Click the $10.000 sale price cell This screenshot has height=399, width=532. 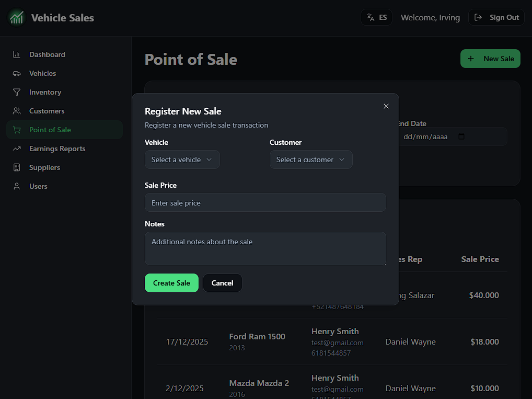coord(484,388)
